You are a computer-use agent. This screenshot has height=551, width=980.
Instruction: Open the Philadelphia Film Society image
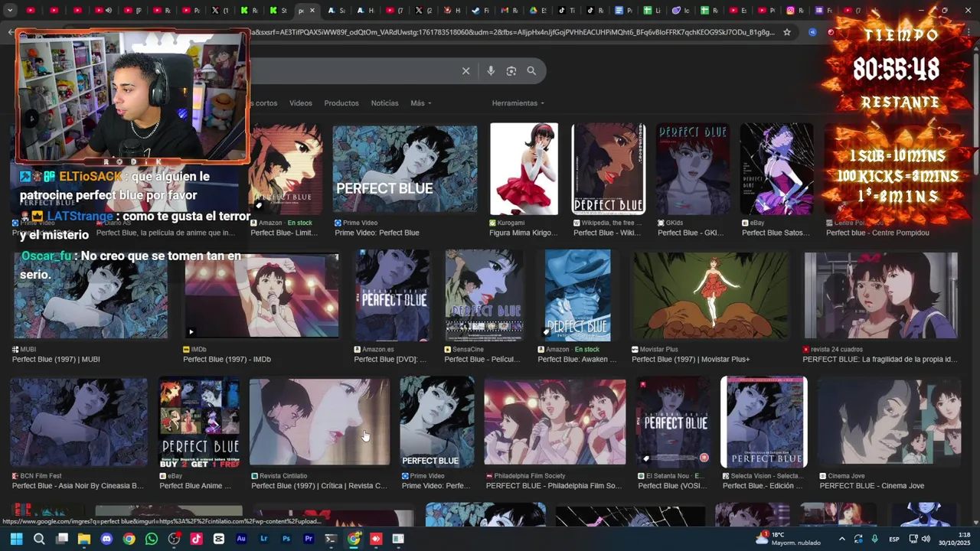(x=555, y=422)
